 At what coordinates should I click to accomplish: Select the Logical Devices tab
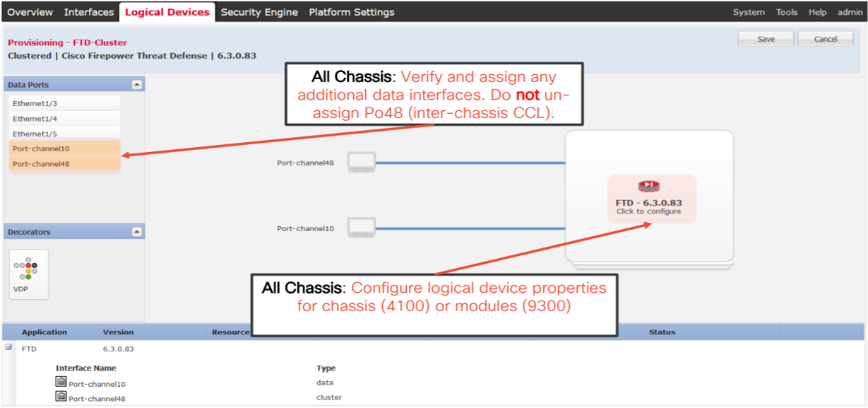(x=167, y=12)
